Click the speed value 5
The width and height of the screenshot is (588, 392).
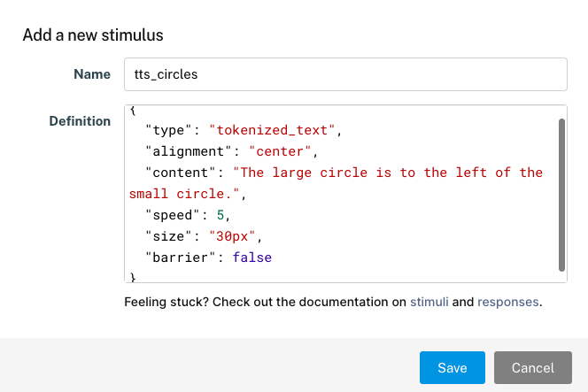point(220,215)
